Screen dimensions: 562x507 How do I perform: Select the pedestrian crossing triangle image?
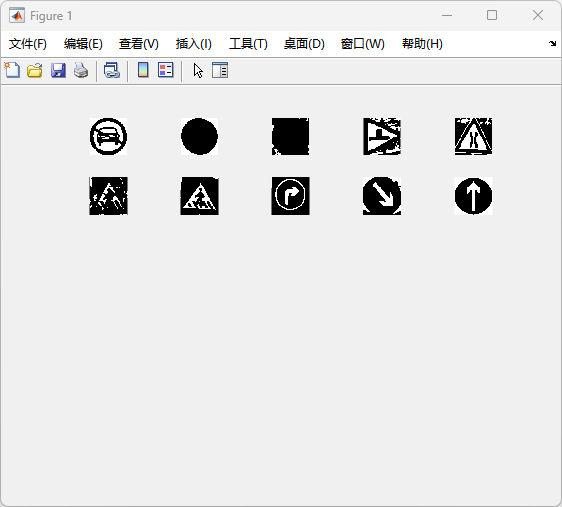click(199, 196)
